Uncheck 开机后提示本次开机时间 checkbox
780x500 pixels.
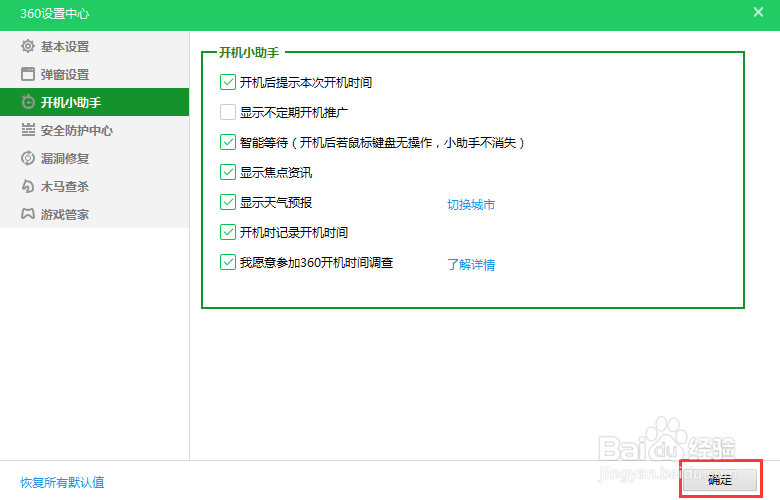228,82
